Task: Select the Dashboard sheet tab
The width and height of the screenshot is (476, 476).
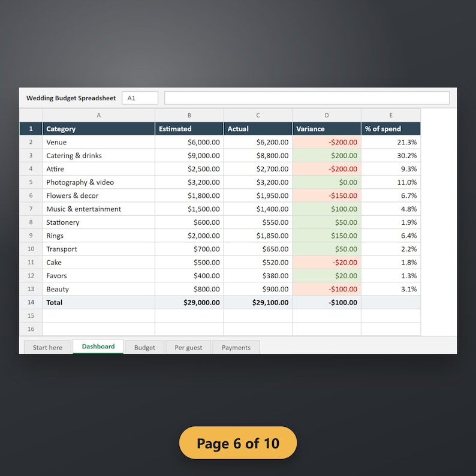Action: pos(98,347)
